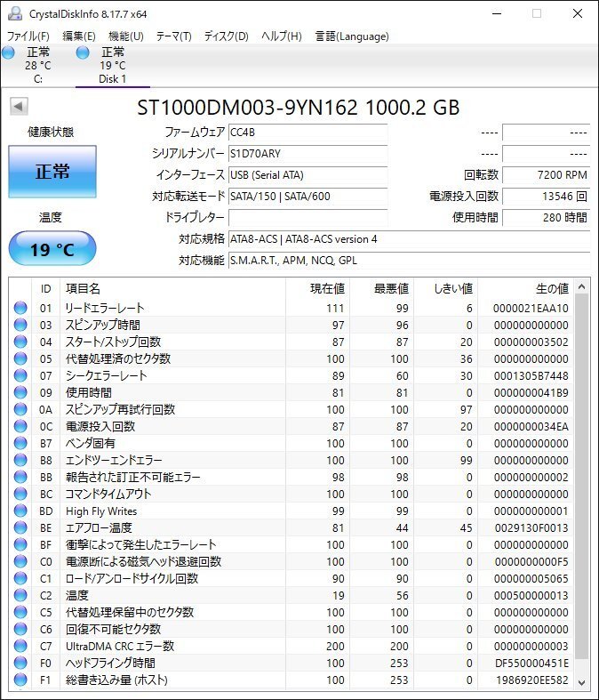
Task: Open the 機能(U) menu
Action: 126,36
